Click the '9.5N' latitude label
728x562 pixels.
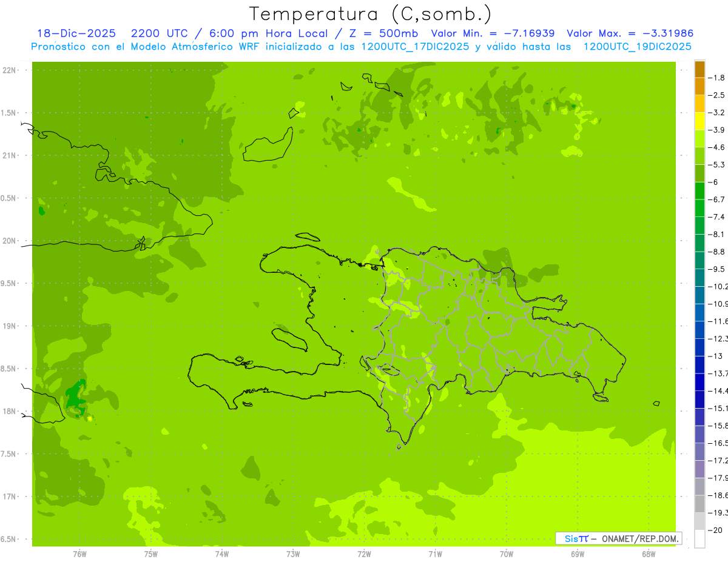pyautogui.click(x=9, y=283)
